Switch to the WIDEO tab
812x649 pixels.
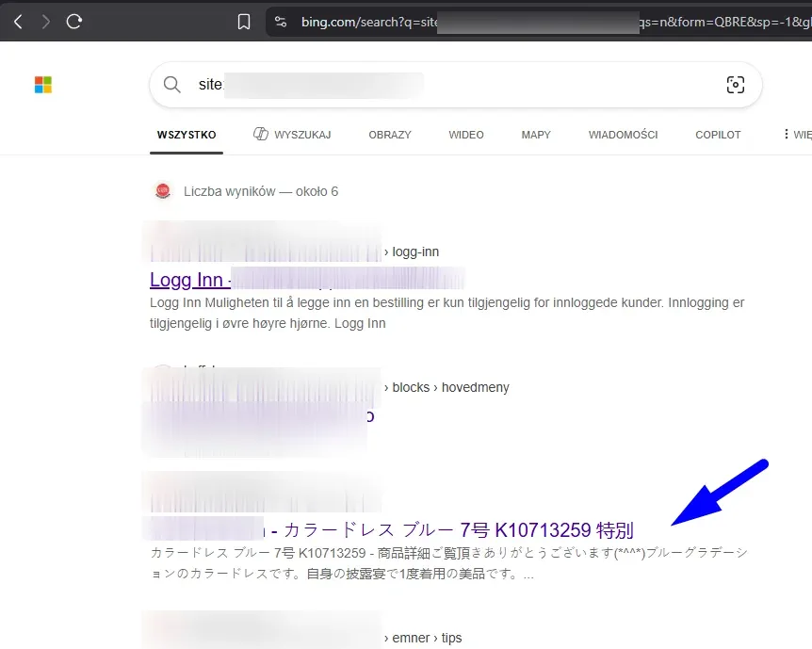(x=466, y=135)
